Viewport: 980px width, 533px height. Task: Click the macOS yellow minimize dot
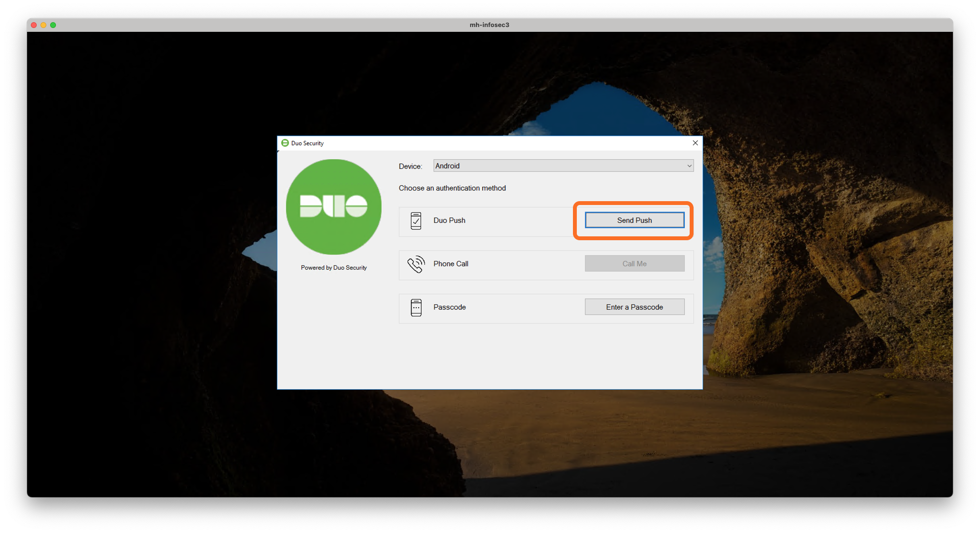[x=43, y=25]
